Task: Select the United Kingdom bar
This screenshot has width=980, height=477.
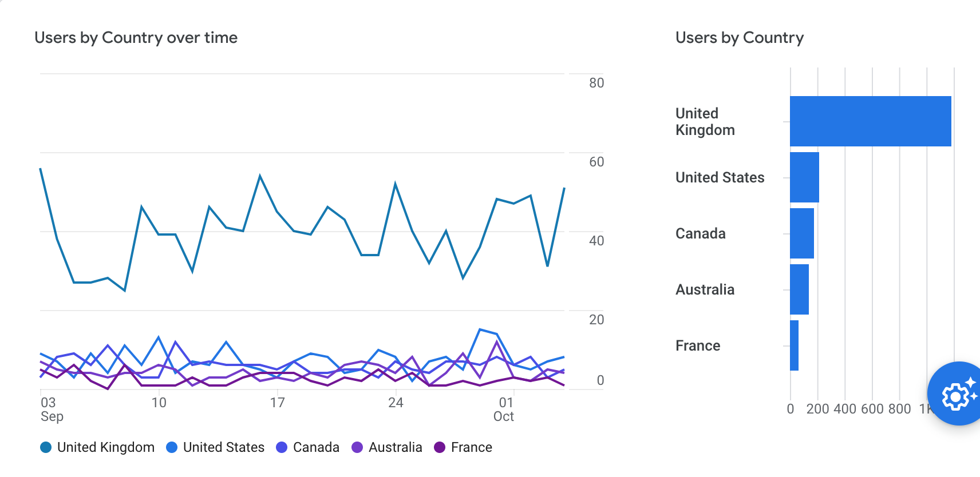Action: pyautogui.click(x=870, y=121)
